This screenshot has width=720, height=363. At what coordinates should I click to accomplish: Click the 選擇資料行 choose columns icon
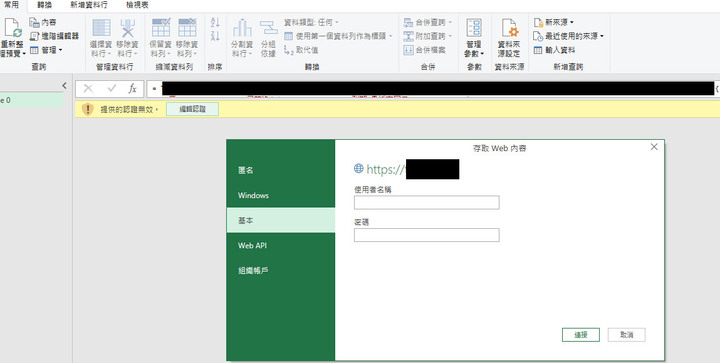click(101, 28)
